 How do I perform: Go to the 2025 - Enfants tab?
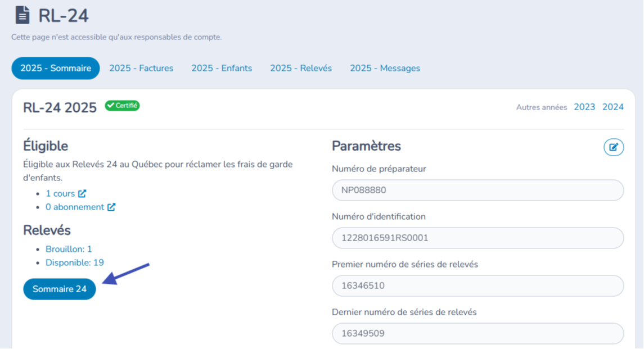pyautogui.click(x=222, y=68)
